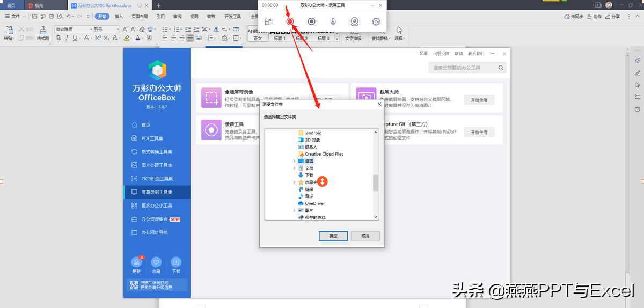Click the 取消 button in the dialog

[365, 236]
